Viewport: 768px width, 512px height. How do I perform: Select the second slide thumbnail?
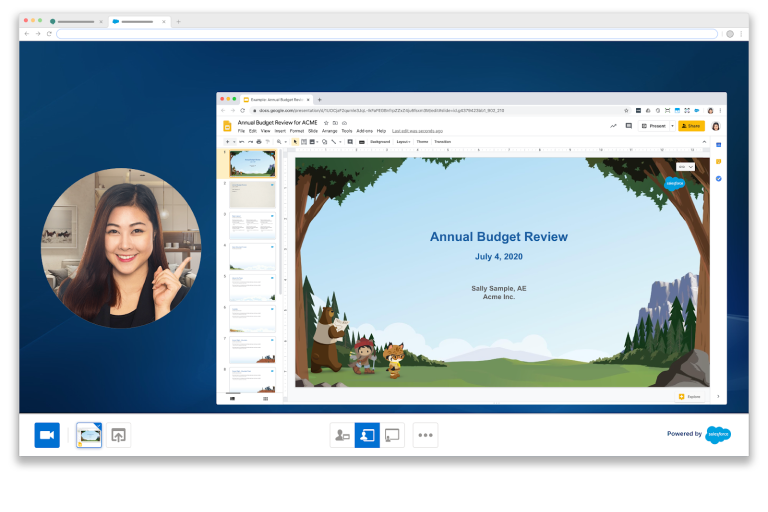(252, 194)
